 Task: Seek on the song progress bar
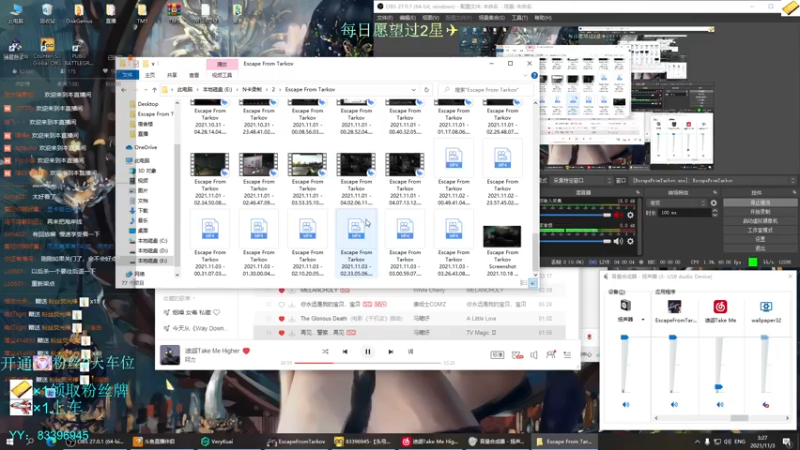(367, 363)
